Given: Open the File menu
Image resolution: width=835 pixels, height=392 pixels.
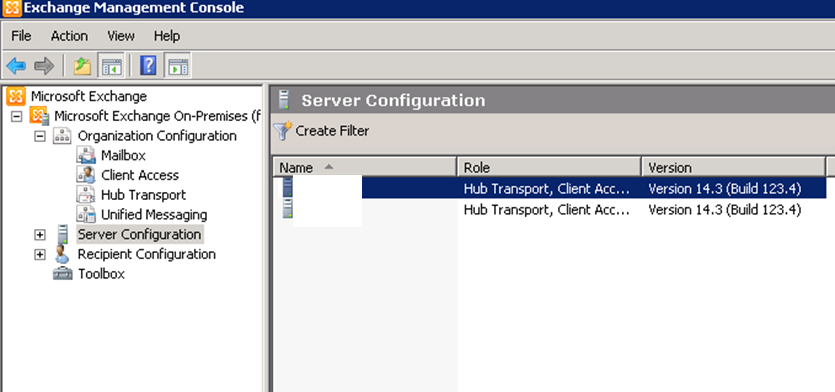Looking at the screenshot, I should [x=21, y=36].
